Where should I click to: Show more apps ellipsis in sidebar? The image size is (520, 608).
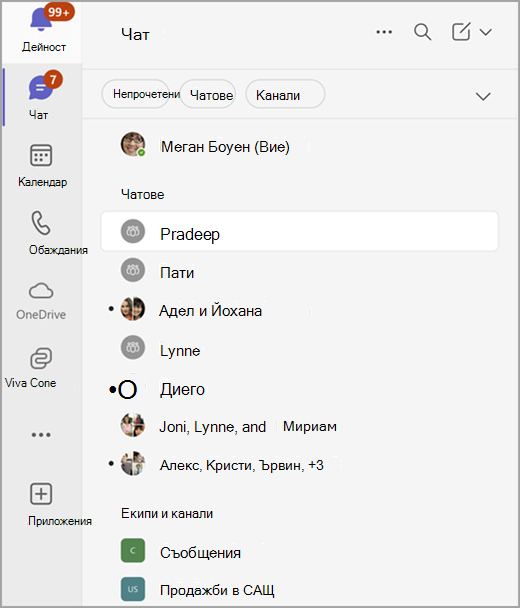coord(41,435)
